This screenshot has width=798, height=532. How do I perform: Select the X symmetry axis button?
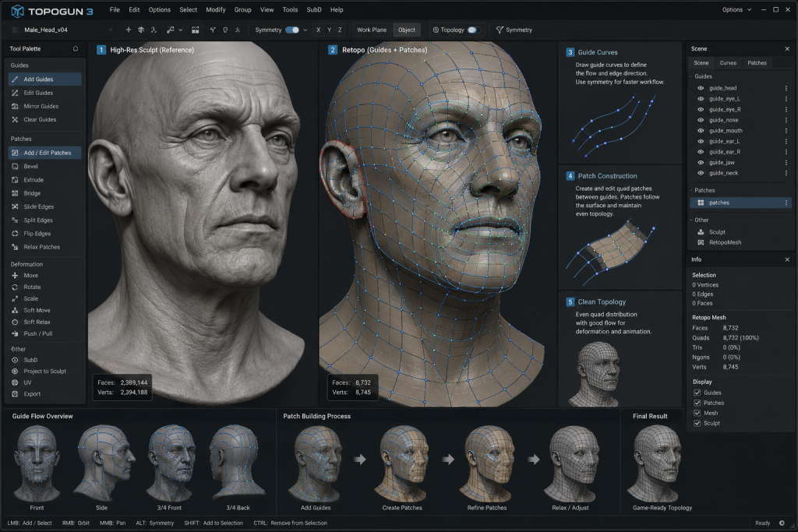(x=319, y=30)
